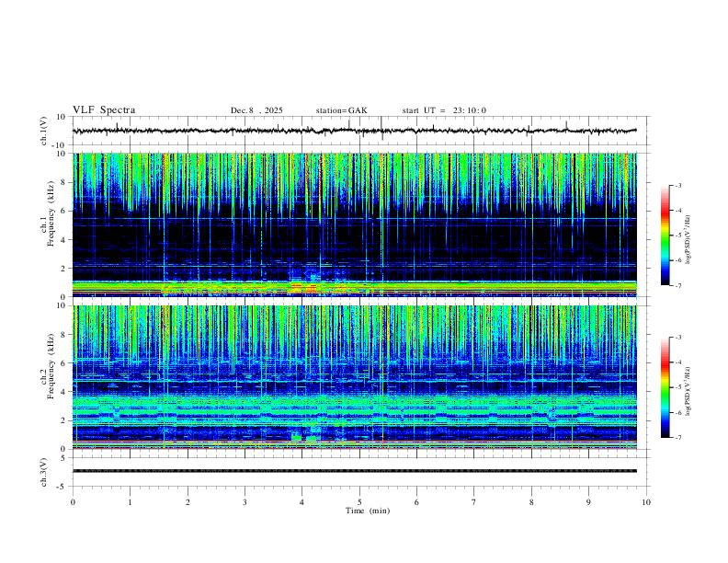The height and width of the screenshot is (563, 728).
Task: Click ch.2 color bar "log(PSD)(V²/Hz)" label
Action: pos(688,391)
